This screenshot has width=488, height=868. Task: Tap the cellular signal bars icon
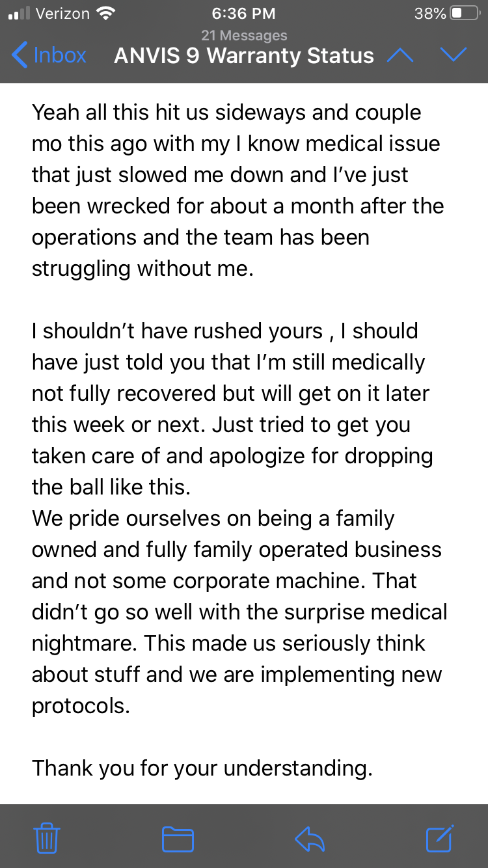(19, 14)
